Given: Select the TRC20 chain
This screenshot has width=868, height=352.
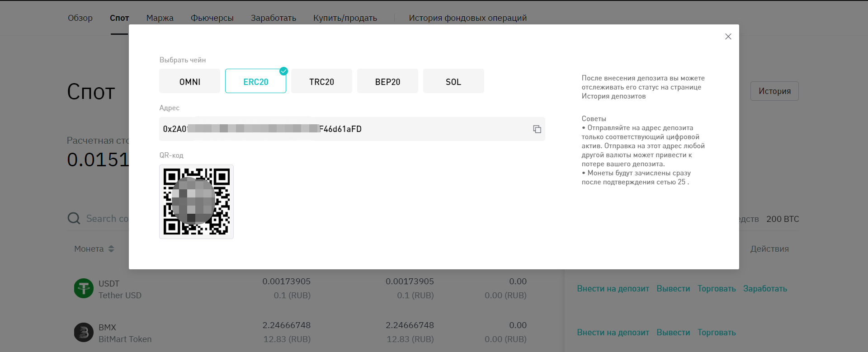Looking at the screenshot, I should coord(321,81).
